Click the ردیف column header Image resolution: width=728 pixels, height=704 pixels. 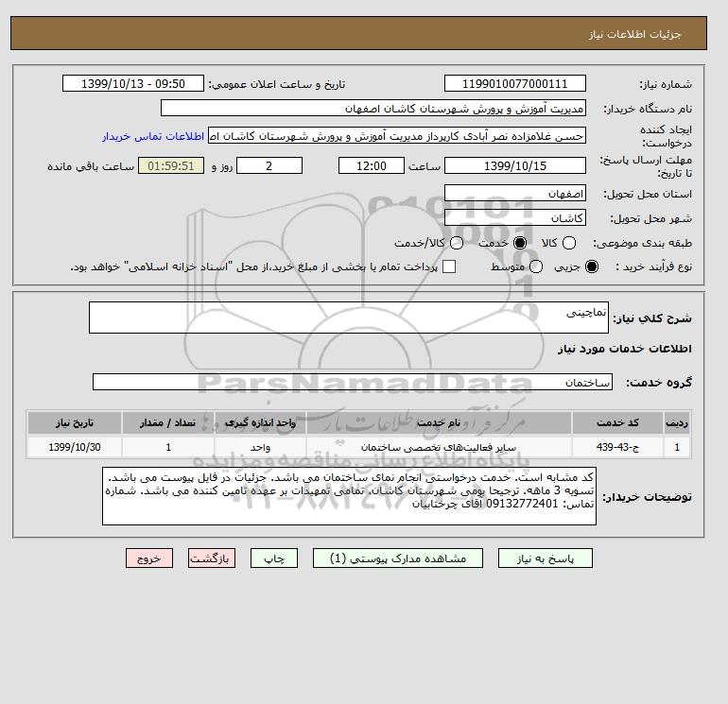pyautogui.click(x=677, y=422)
